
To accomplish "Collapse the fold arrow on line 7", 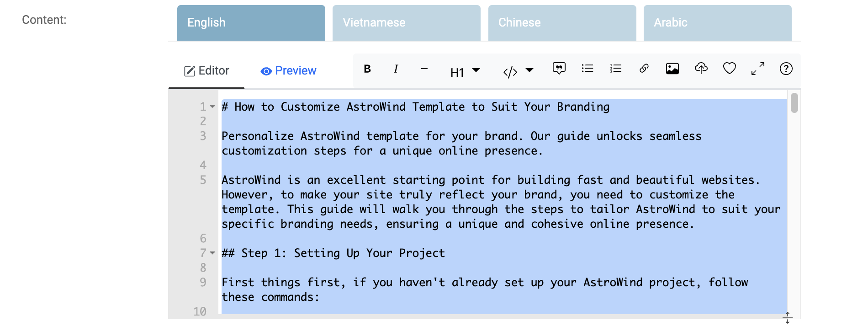I will pos(212,253).
